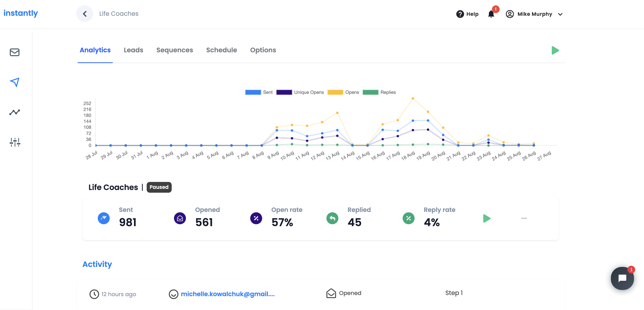The image size is (644, 310).
Task: Open the email accounts sidebar icon
Action: 14,52
